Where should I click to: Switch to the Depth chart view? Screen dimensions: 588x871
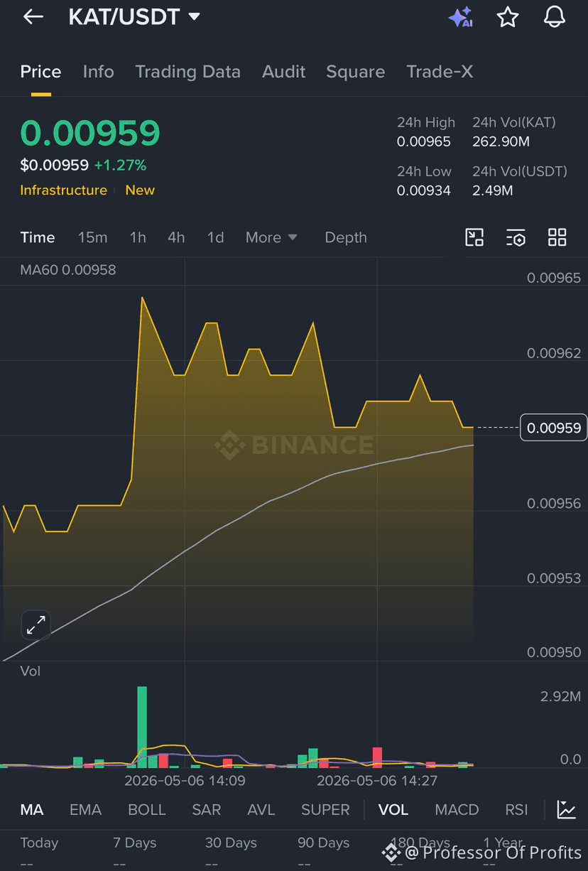(x=346, y=238)
